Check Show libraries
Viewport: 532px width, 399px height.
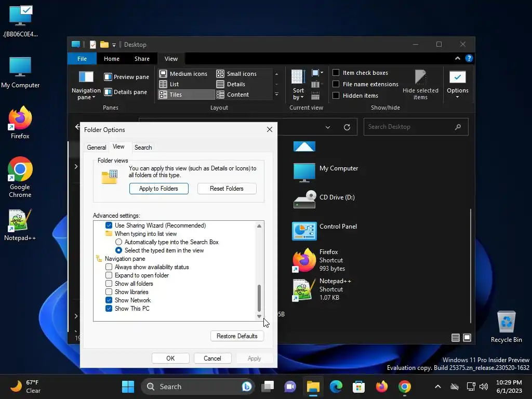109,292
